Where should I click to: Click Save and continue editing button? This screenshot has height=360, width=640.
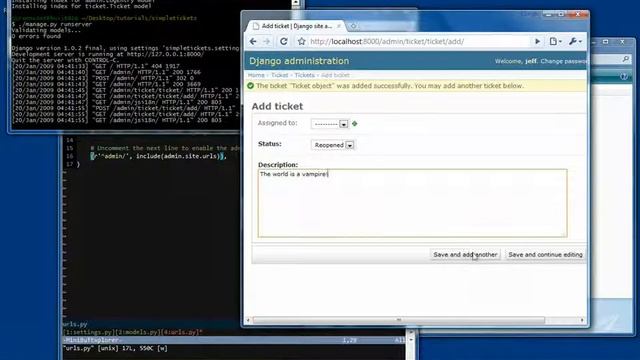[x=545, y=255]
